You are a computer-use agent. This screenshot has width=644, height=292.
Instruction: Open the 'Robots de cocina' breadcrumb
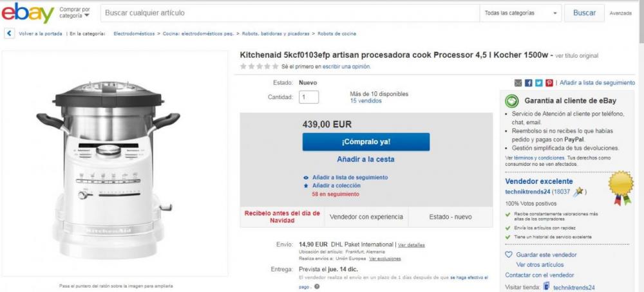click(x=337, y=33)
